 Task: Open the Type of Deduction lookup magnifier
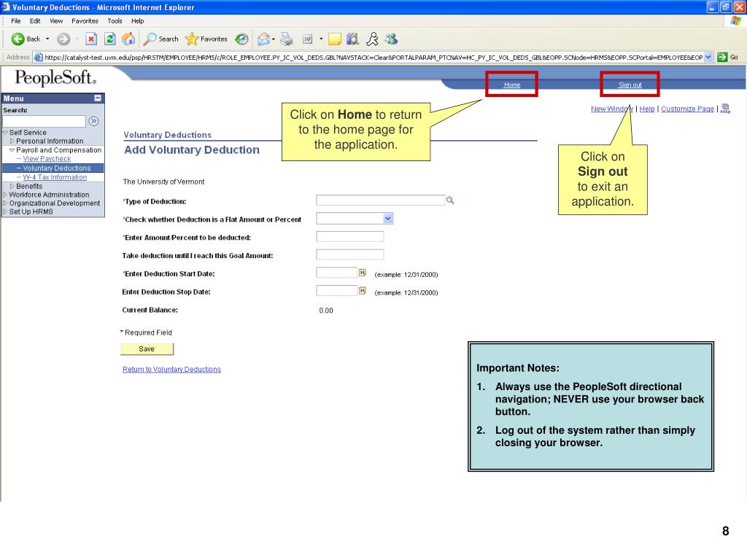click(449, 201)
